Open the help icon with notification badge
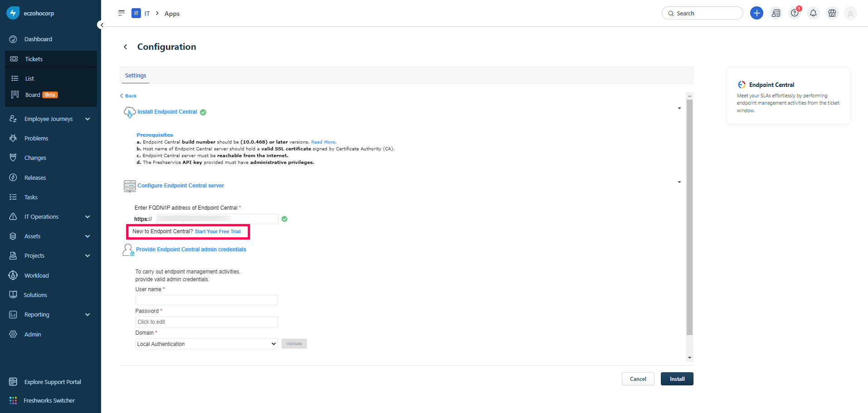The image size is (868, 413). [795, 13]
